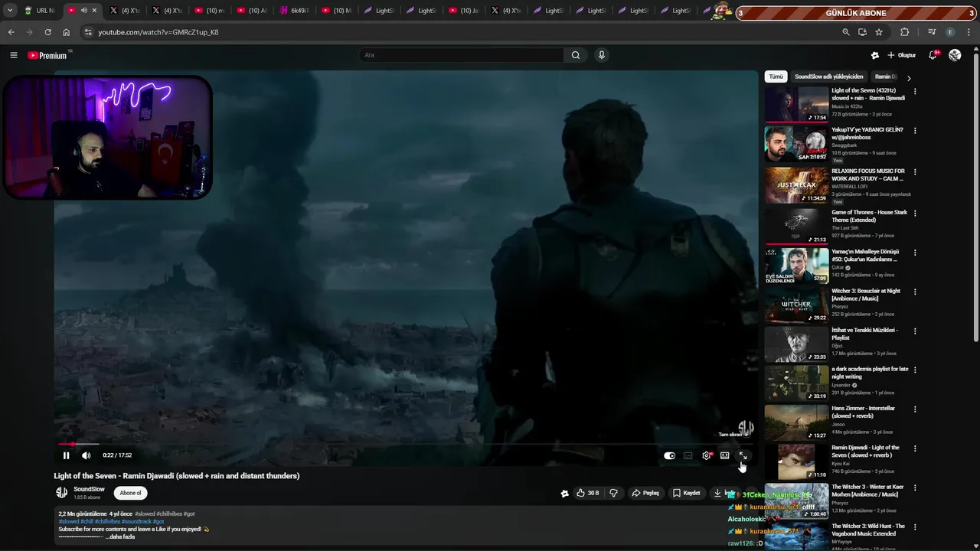This screenshot has width=980, height=551.
Task: Open a dark academia playlist thumbnail
Action: [x=796, y=383]
